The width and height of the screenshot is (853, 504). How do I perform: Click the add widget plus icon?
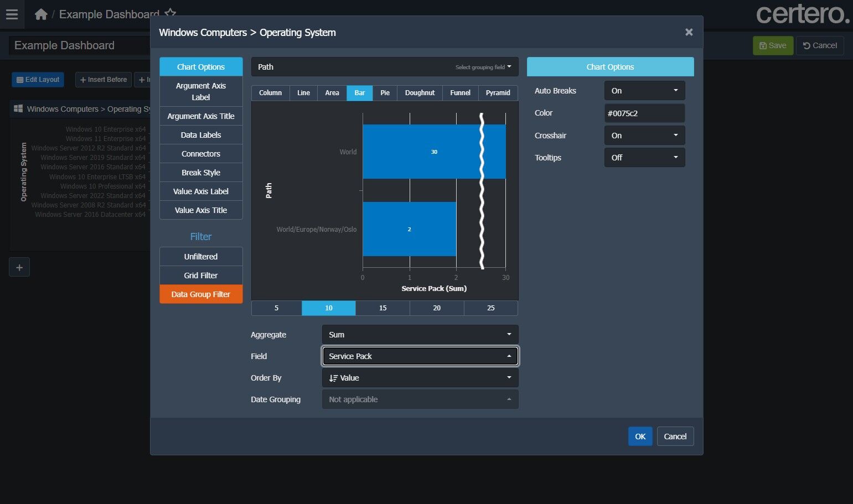click(19, 268)
